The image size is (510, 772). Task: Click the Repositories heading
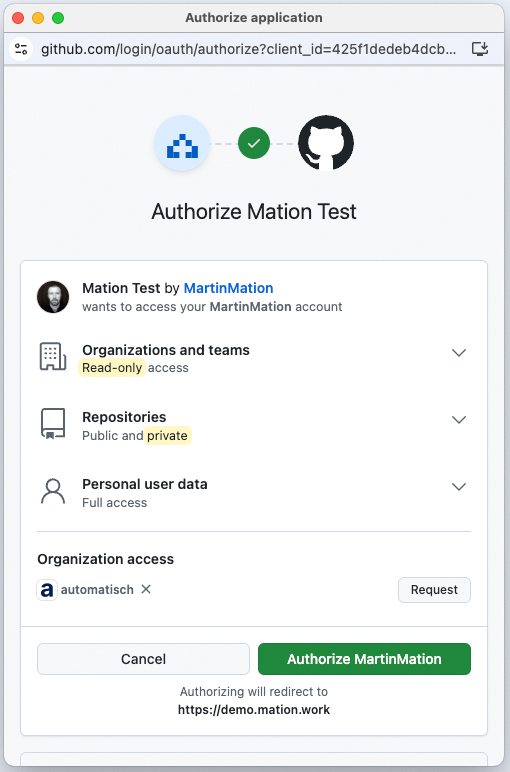(x=124, y=417)
